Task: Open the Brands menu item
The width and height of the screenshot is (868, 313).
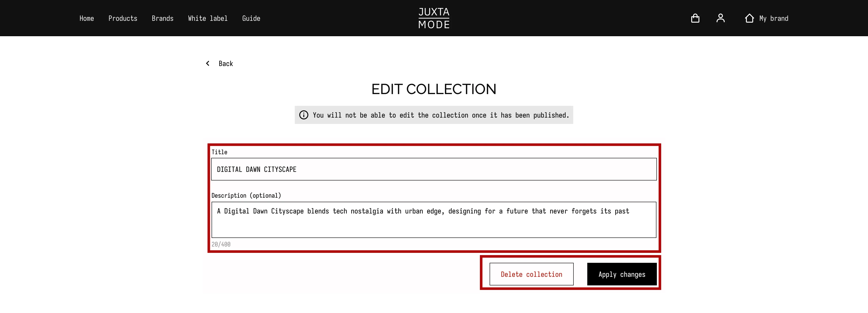Action: (x=163, y=18)
